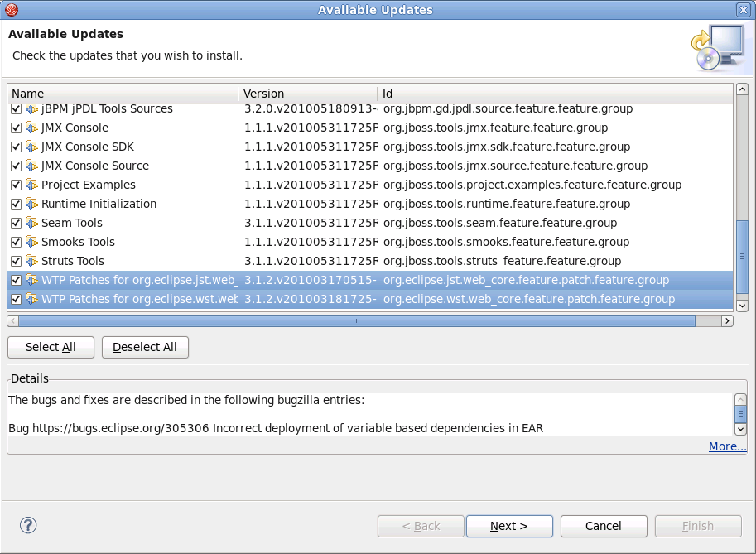
Task: Click the disabled Finish button
Action: [x=698, y=526]
